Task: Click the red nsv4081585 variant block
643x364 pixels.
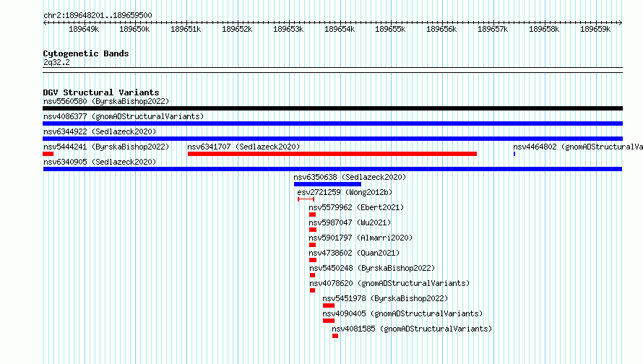Action: pos(335,336)
